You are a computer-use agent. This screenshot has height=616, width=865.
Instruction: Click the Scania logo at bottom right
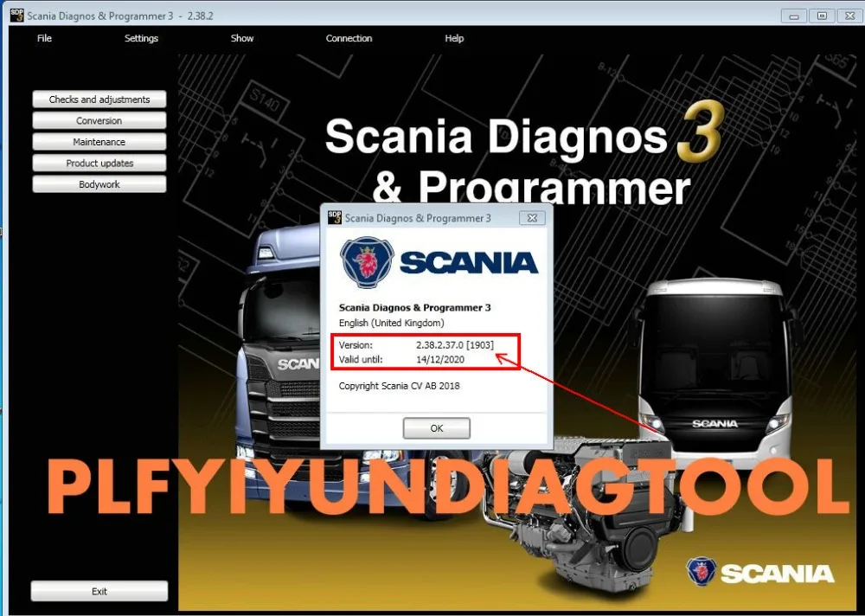pyautogui.click(x=759, y=572)
